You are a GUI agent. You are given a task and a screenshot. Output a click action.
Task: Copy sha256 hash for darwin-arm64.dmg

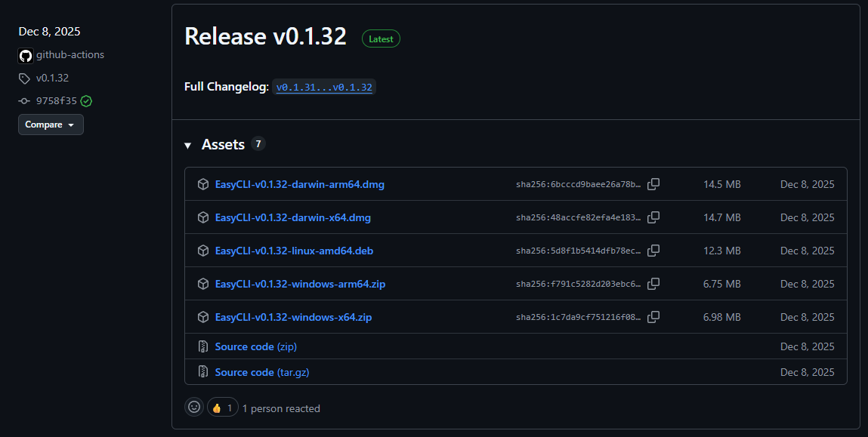653,184
